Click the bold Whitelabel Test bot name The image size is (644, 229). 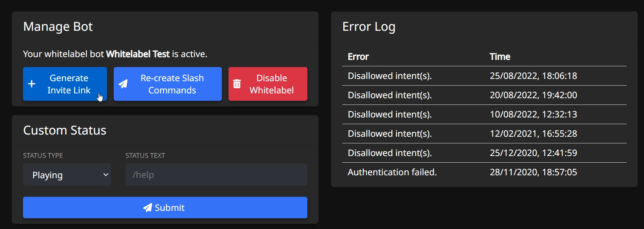click(x=138, y=54)
